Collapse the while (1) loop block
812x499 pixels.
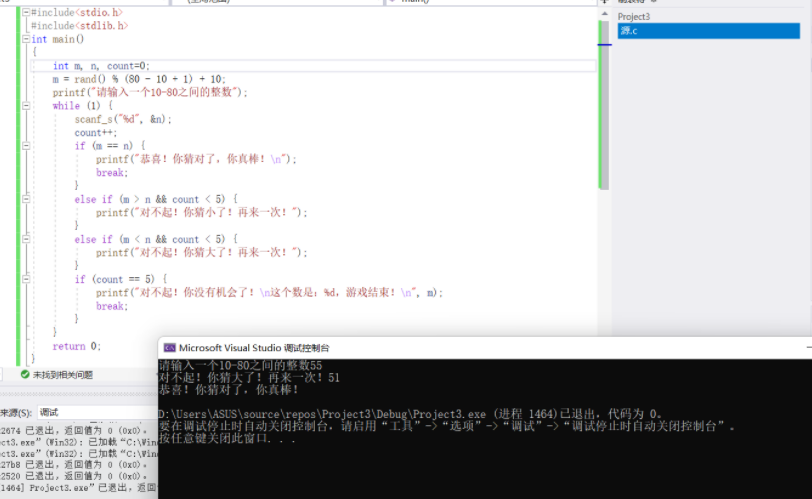(26, 106)
